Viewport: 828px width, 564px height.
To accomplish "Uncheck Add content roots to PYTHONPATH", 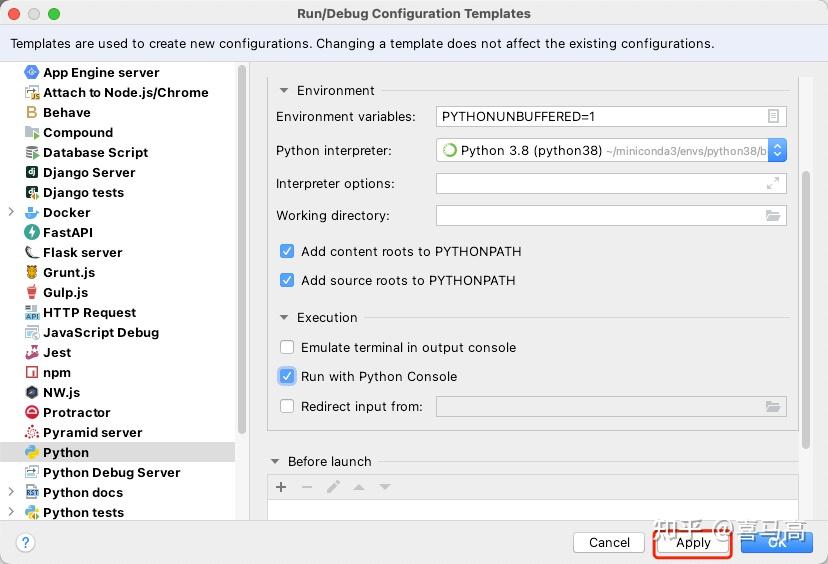I will (287, 251).
